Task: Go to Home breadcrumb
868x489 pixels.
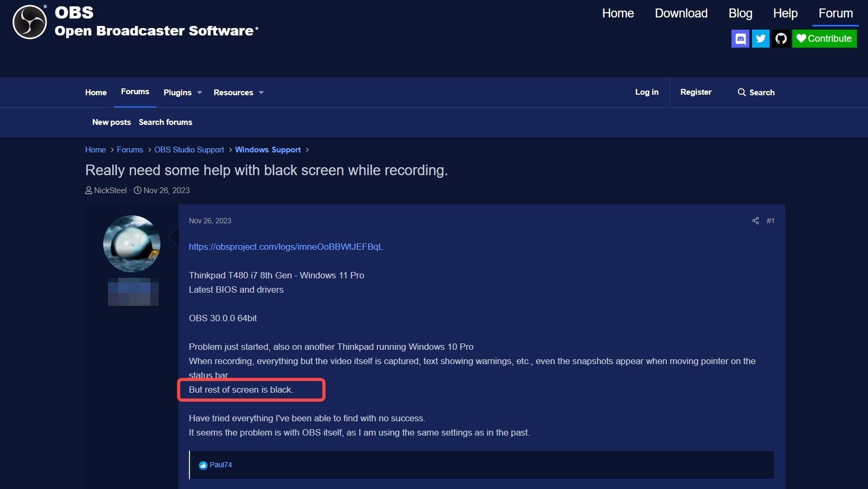Action: click(x=95, y=150)
